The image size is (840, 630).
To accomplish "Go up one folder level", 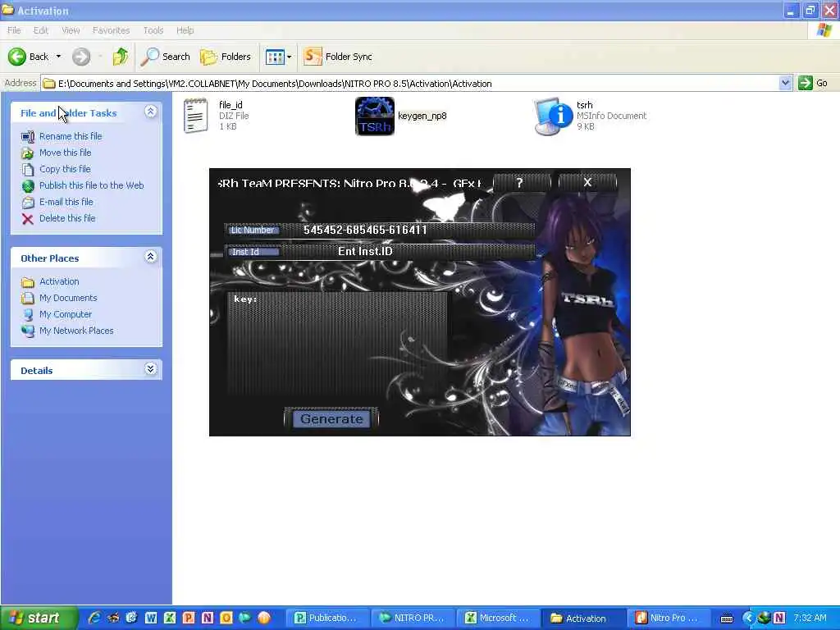I will [x=121, y=57].
